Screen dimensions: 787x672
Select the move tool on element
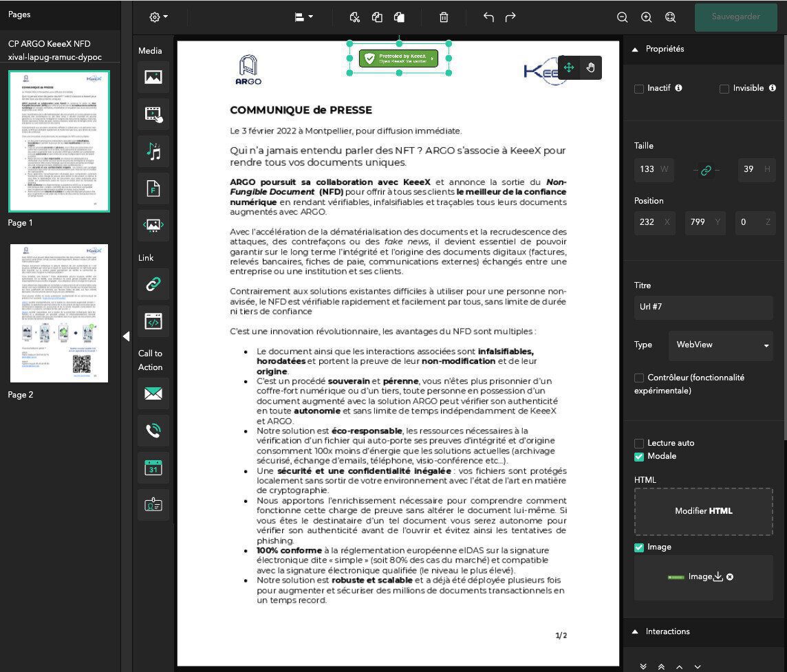click(569, 68)
